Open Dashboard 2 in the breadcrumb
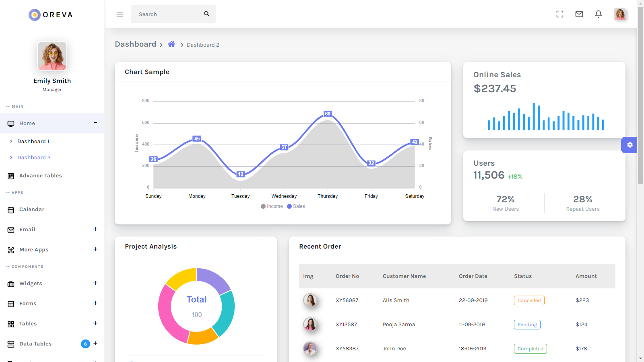 pyautogui.click(x=203, y=45)
